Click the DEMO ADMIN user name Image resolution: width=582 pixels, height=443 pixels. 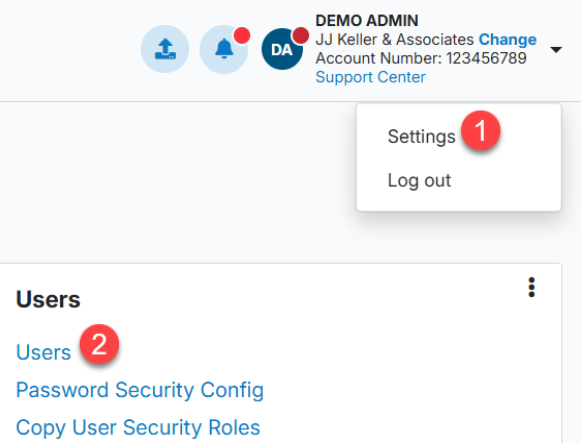(367, 21)
